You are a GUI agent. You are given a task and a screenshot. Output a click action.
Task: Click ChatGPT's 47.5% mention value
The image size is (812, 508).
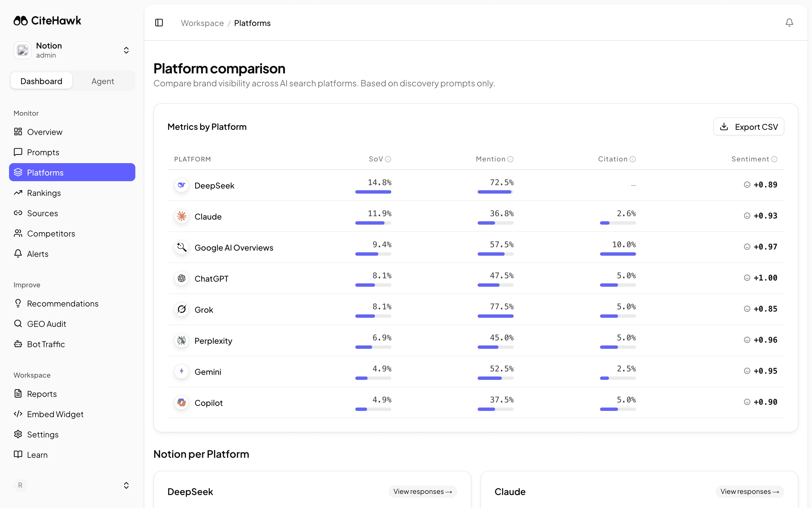tap(502, 275)
